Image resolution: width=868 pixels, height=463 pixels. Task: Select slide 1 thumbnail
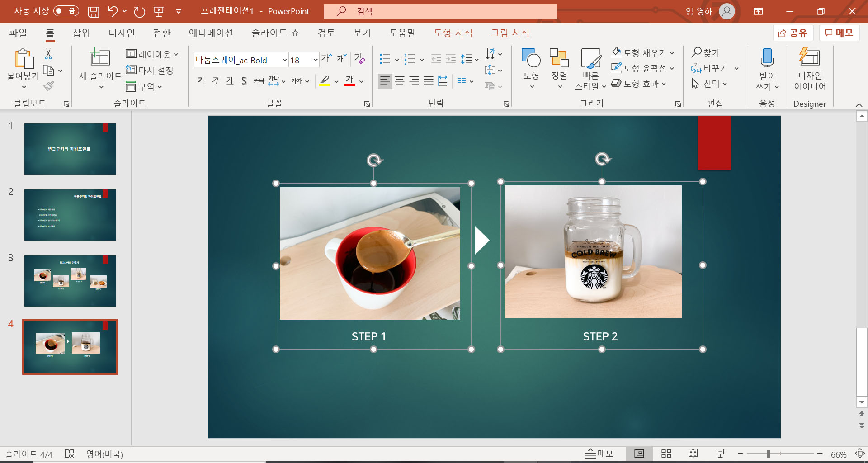point(70,149)
